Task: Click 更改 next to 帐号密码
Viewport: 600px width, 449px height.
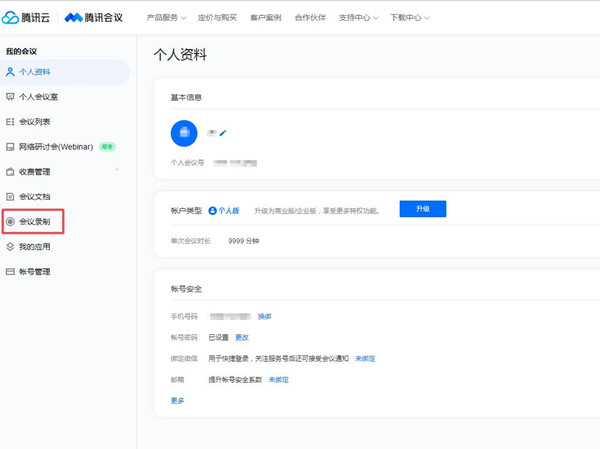Action: click(242, 337)
